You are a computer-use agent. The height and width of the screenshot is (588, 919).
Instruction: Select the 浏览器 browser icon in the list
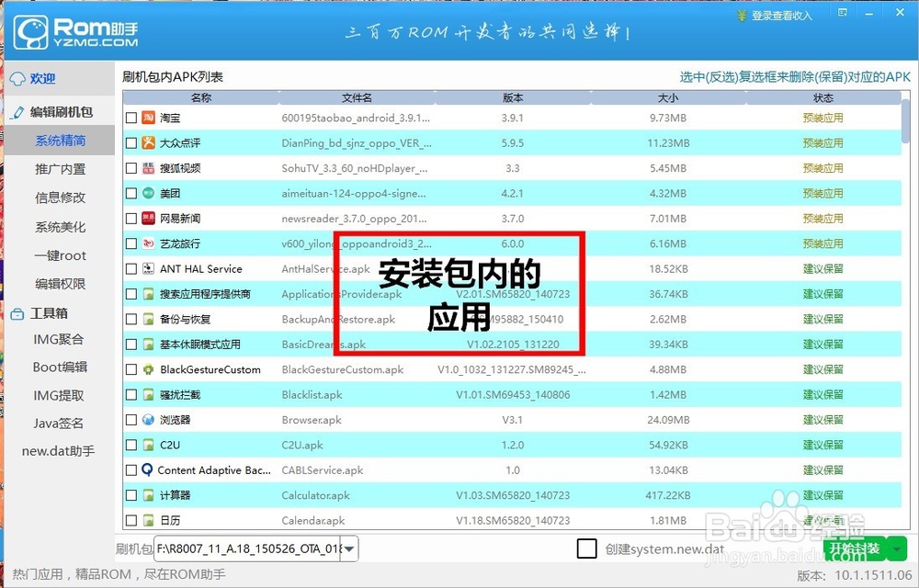point(147,420)
